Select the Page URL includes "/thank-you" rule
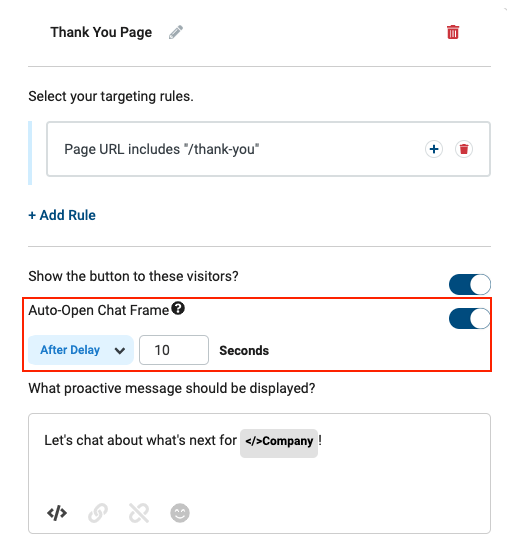Screen dimensions: 517x556 [x=268, y=149]
